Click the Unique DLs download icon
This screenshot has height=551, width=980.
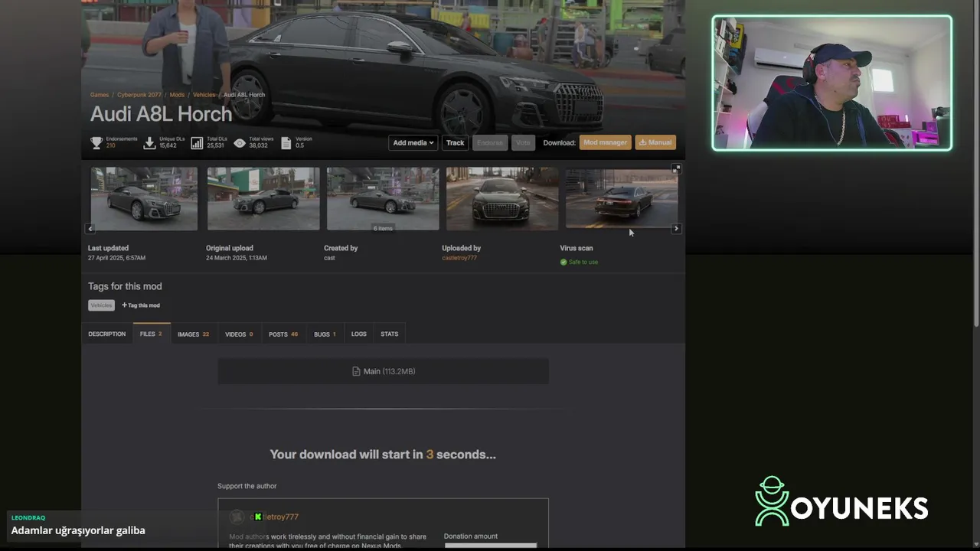(x=150, y=142)
